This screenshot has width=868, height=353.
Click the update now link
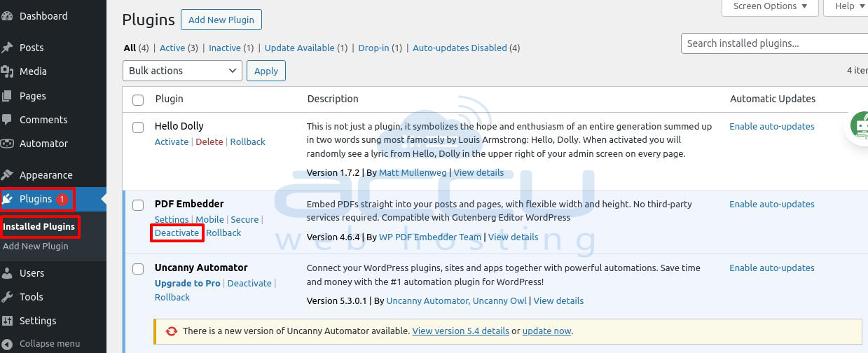pos(546,331)
